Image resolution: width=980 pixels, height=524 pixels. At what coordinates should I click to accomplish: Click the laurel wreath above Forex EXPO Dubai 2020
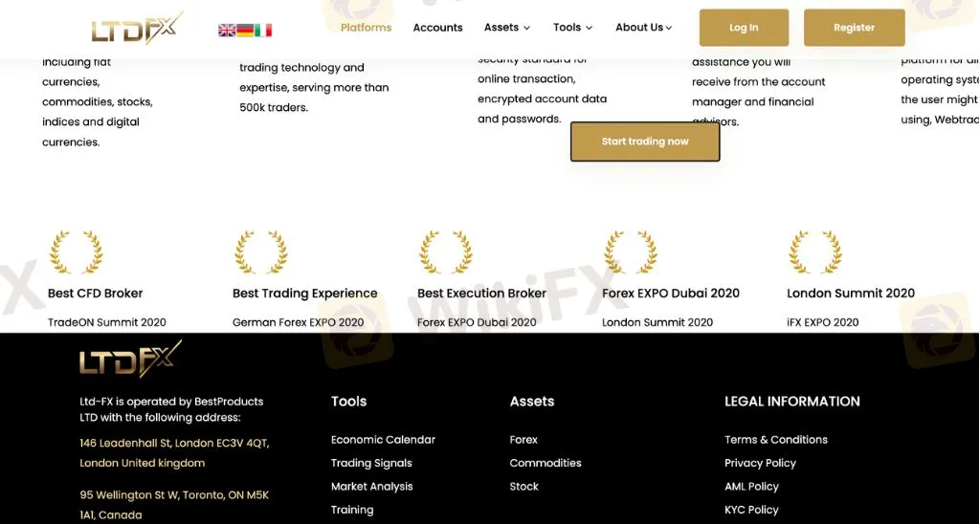631,252
